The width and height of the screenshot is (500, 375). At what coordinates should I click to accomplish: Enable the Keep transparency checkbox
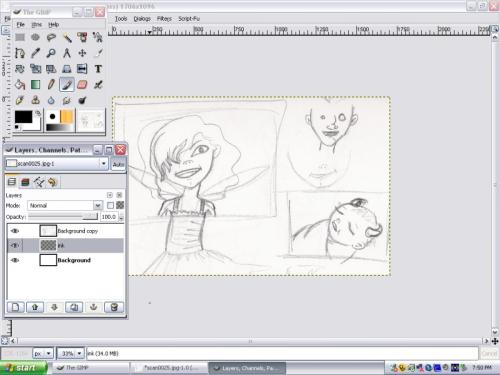click(110, 205)
